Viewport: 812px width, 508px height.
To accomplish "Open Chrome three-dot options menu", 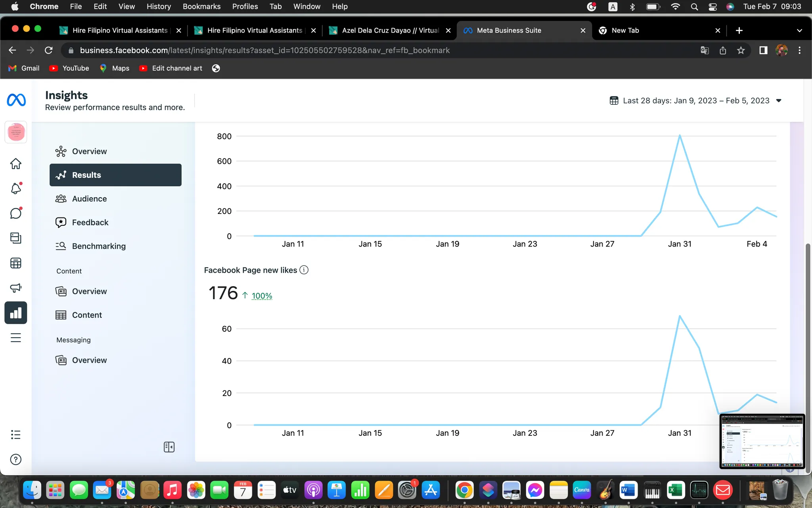I will (799, 50).
